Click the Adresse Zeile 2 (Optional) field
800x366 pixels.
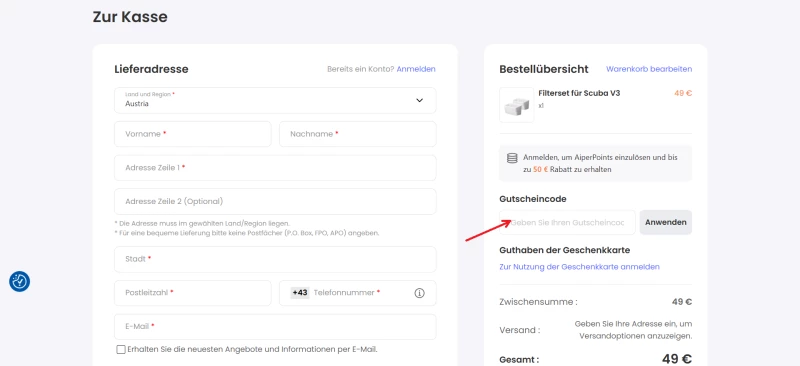coord(275,201)
